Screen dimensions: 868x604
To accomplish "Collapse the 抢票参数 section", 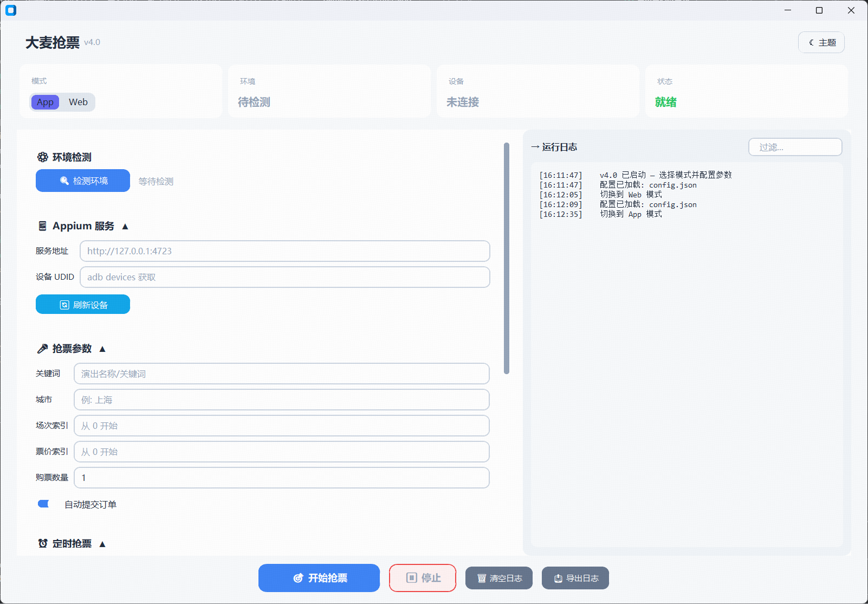I will coord(102,349).
